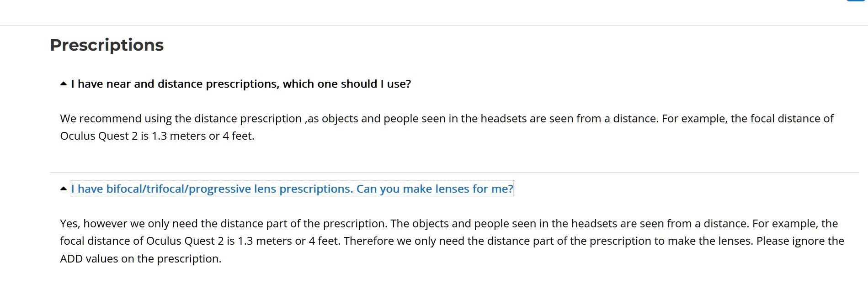This screenshot has height=294, width=868.
Task: Collapse the near and distance prescriptions question arrow
Action: pyautogui.click(x=64, y=84)
